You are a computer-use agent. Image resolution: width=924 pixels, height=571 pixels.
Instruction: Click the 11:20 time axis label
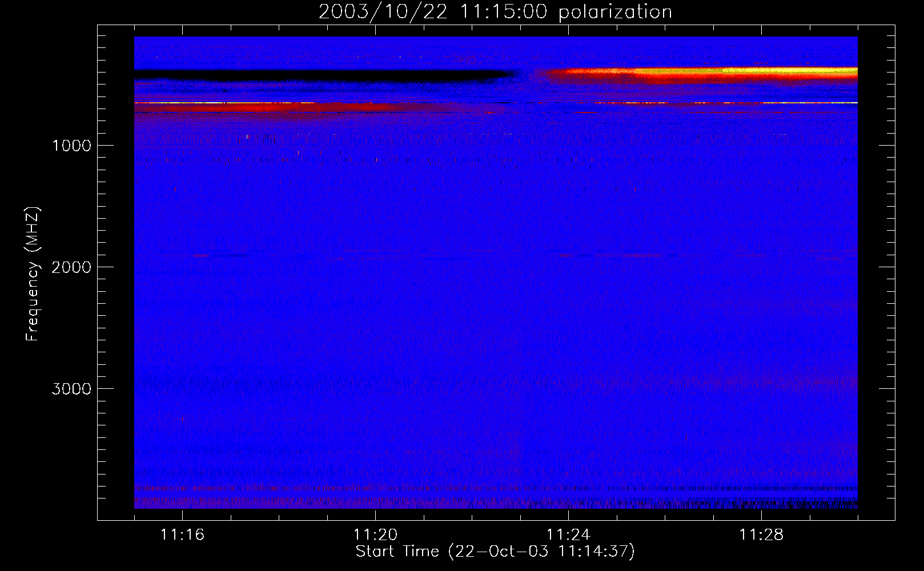tap(375, 534)
